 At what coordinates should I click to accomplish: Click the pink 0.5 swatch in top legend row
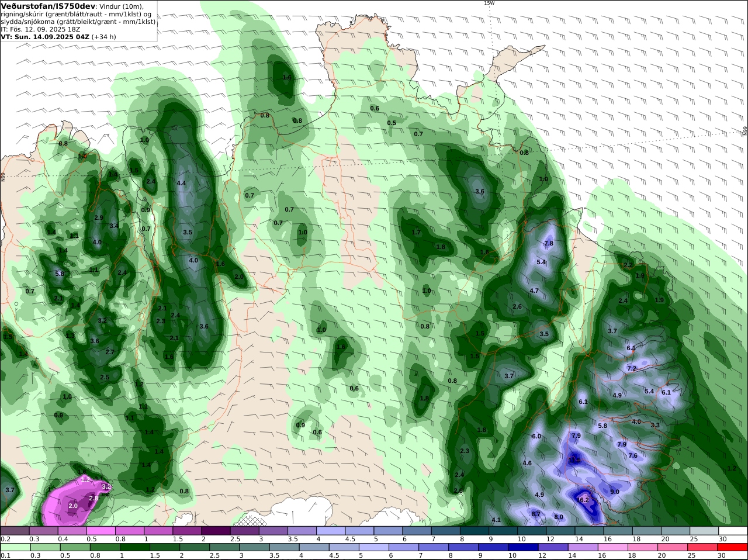(101, 531)
